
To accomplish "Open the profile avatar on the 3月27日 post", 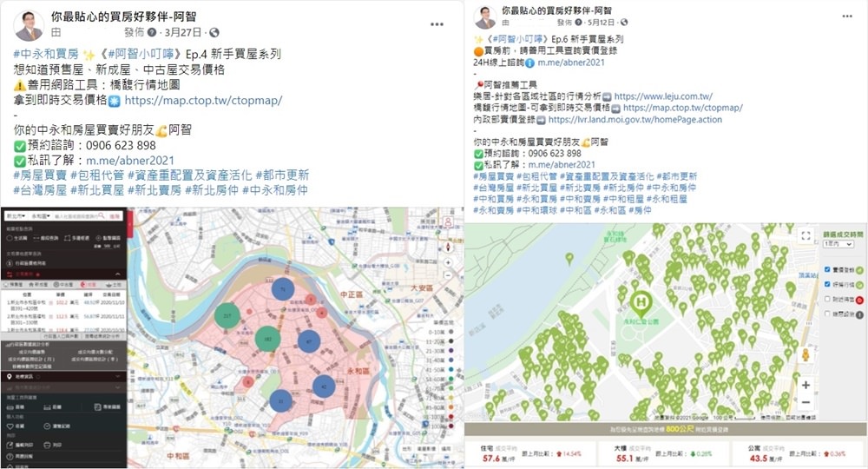I will (29, 25).
